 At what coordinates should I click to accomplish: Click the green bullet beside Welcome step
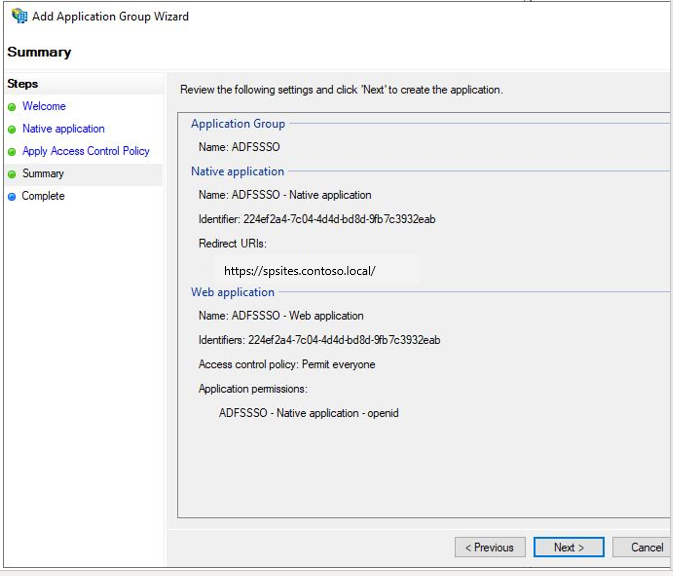(12, 107)
